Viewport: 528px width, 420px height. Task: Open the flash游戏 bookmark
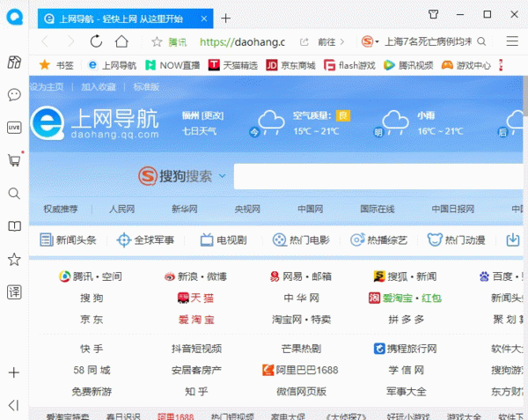point(349,65)
